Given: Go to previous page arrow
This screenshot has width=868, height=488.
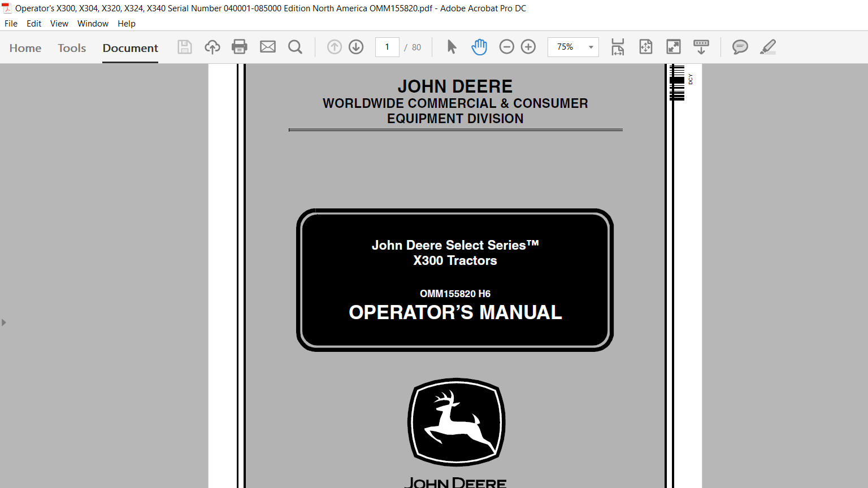Looking at the screenshot, I should point(335,47).
